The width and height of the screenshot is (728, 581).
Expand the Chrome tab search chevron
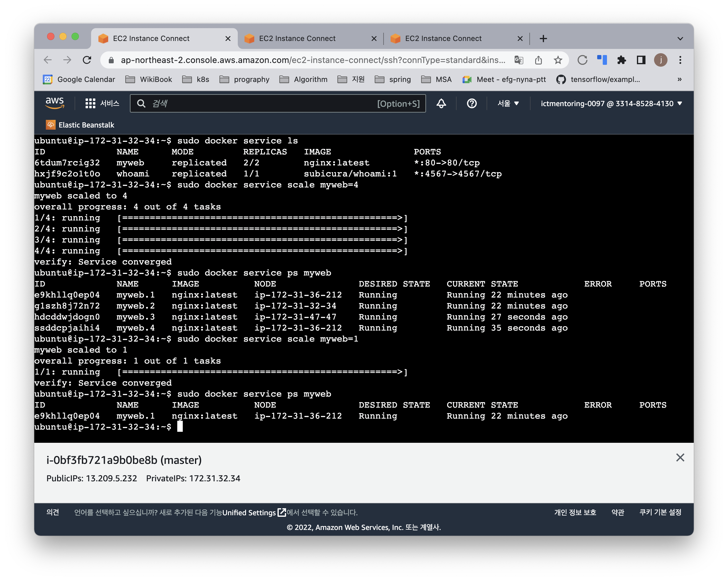point(680,39)
